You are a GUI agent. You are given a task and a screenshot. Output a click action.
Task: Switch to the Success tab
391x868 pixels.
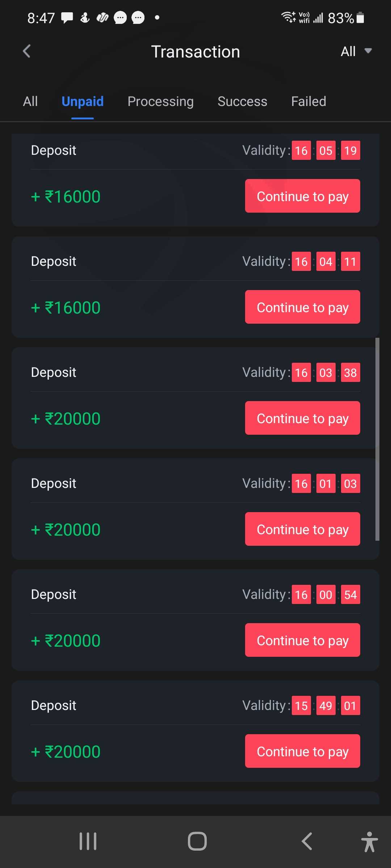(242, 102)
